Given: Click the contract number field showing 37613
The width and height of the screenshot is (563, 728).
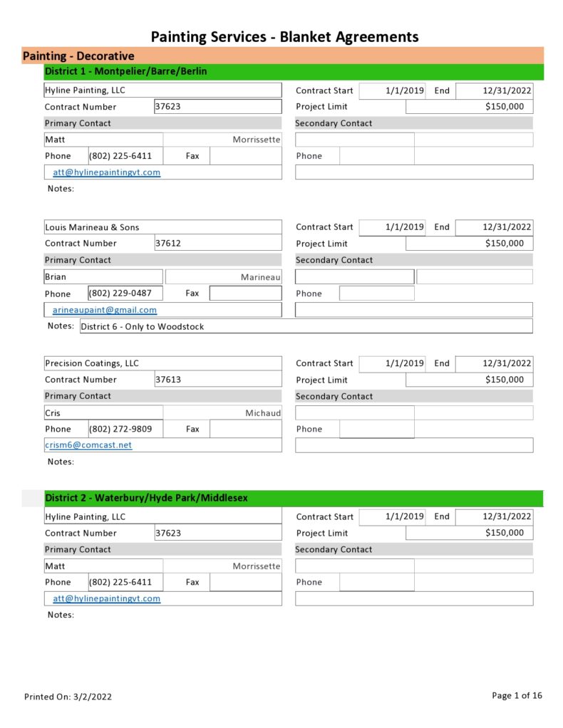Looking at the screenshot, I should click(x=217, y=380).
